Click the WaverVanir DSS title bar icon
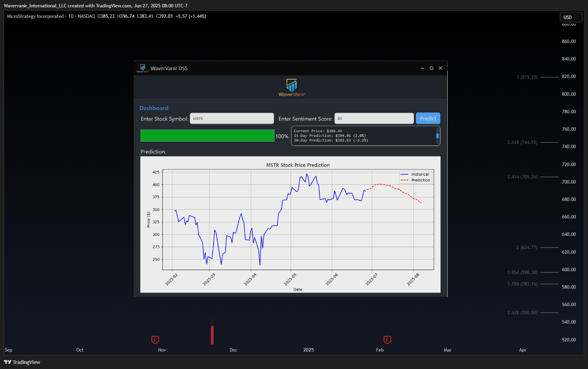This screenshot has width=588, height=369. pos(143,68)
